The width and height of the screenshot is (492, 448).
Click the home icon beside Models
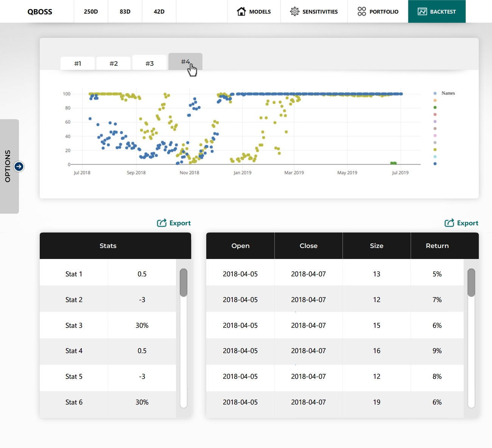[241, 11]
